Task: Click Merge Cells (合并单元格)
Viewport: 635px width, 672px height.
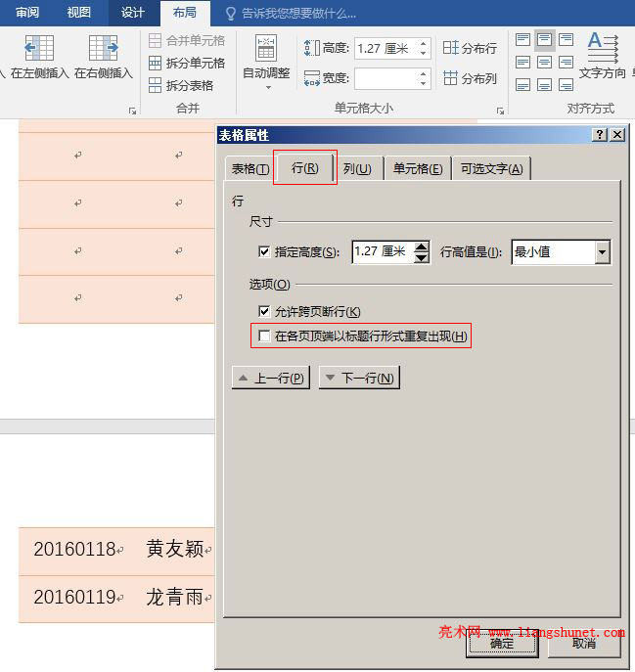Action: point(187,41)
